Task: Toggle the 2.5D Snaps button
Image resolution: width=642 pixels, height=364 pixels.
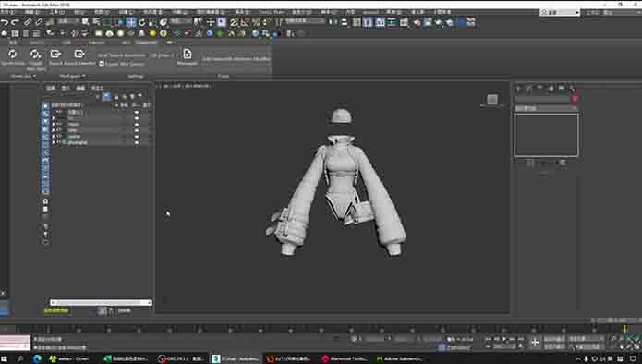Action: click(x=234, y=22)
